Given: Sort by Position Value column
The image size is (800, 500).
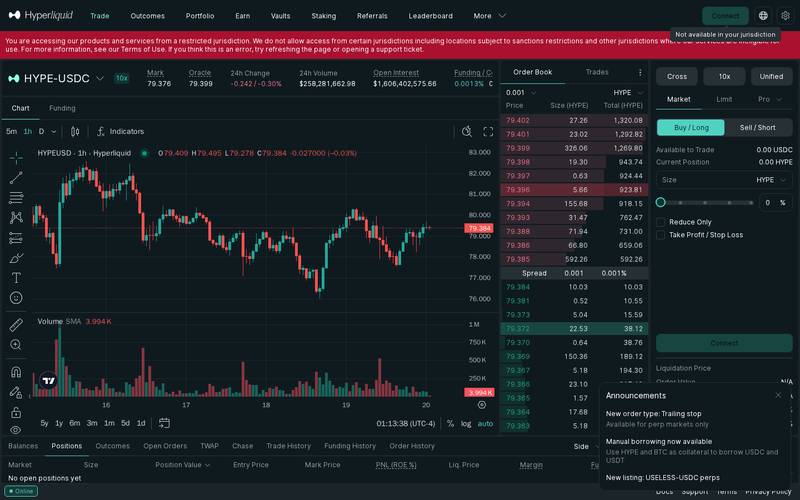Looking at the screenshot, I should coord(182,465).
